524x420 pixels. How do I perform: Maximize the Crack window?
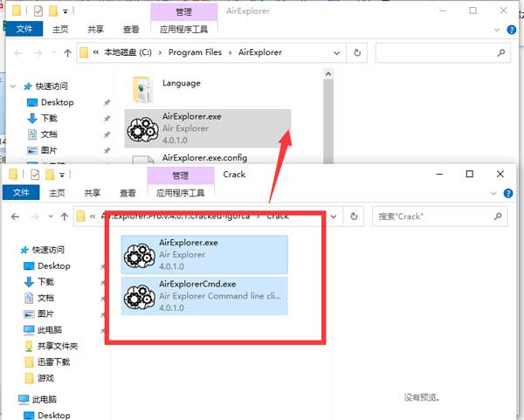tap(470, 174)
